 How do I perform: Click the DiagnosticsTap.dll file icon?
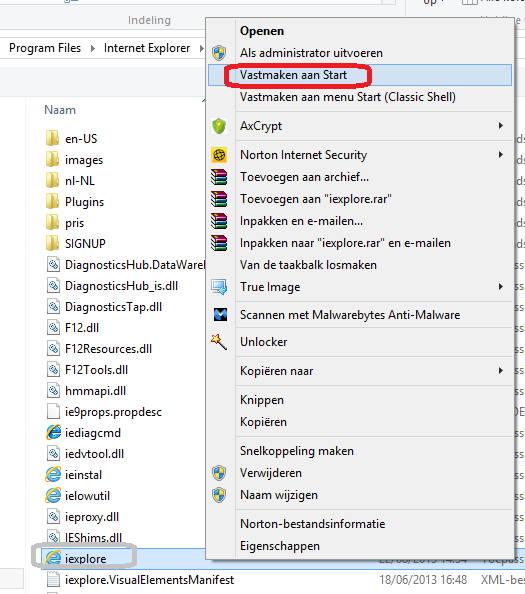pos(53,306)
